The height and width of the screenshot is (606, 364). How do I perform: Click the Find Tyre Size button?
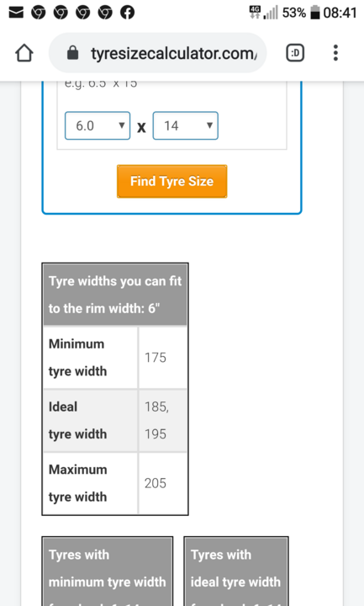click(171, 181)
